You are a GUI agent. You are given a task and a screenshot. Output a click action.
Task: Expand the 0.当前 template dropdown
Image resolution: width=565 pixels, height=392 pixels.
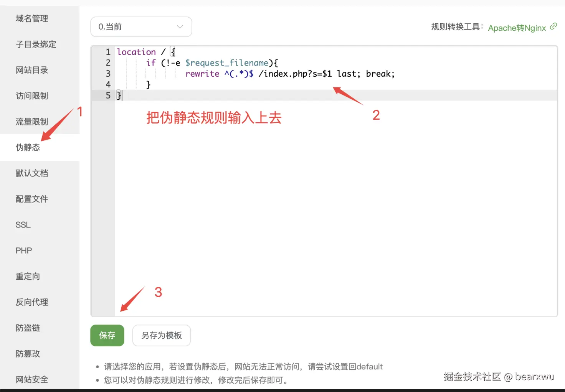(x=141, y=27)
